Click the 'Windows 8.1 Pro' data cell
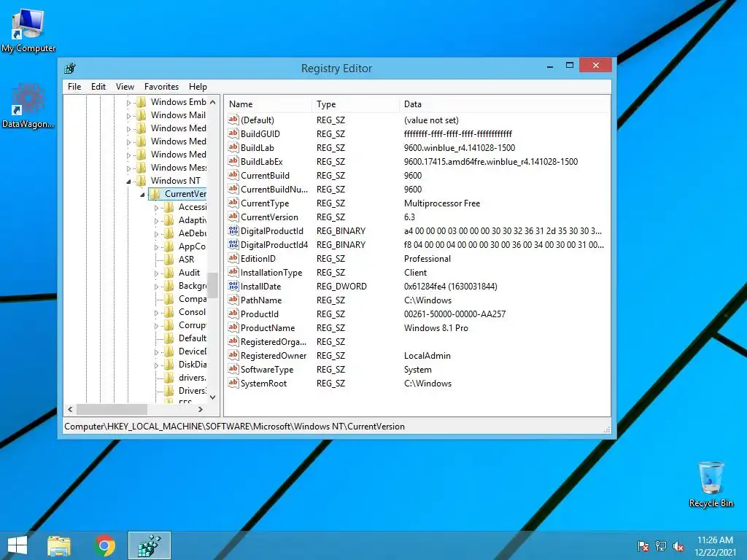This screenshot has height=560, width=747. (436, 327)
